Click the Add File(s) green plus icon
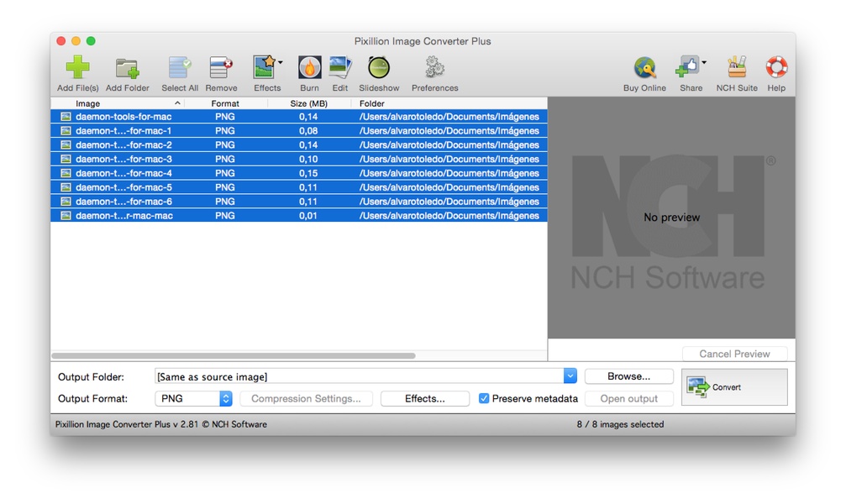The width and height of the screenshot is (846, 504). pyautogui.click(x=77, y=67)
